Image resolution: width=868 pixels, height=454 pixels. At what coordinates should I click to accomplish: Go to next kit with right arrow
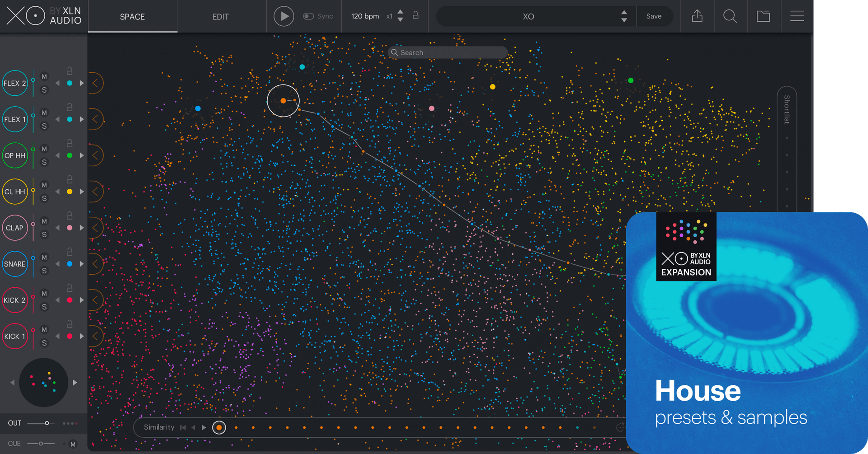click(x=75, y=383)
